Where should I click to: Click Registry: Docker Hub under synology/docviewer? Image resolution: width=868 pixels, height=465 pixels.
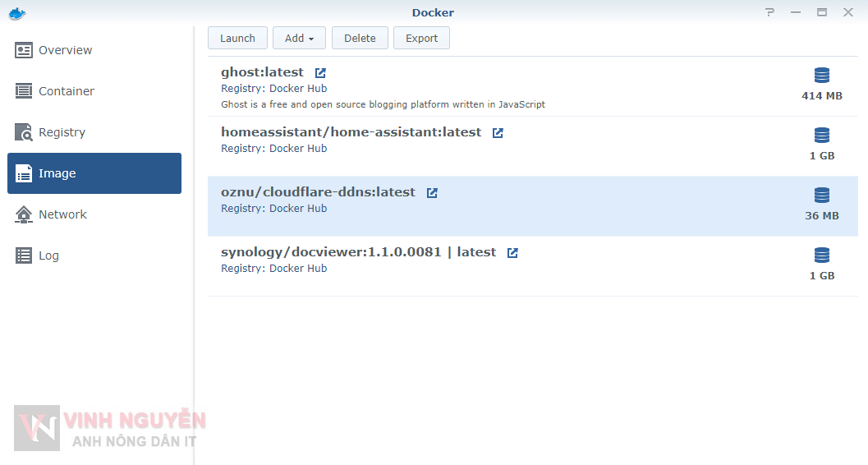(274, 269)
